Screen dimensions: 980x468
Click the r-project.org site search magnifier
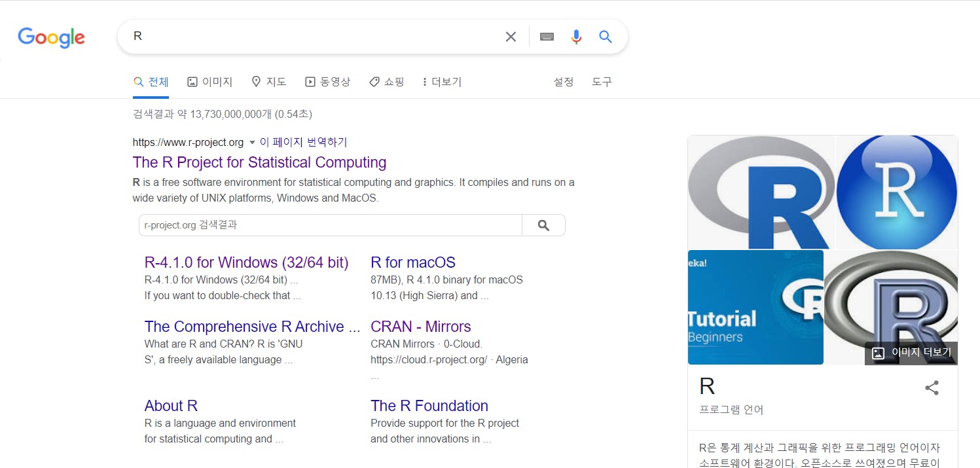(543, 225)
